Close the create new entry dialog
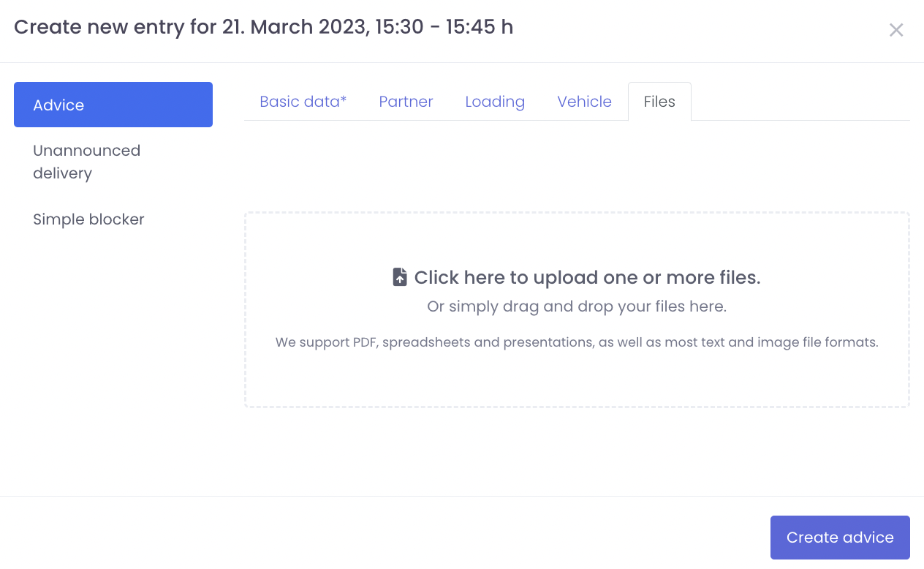The width and height of the screenshot is (924, 569). tap(896, 30)
